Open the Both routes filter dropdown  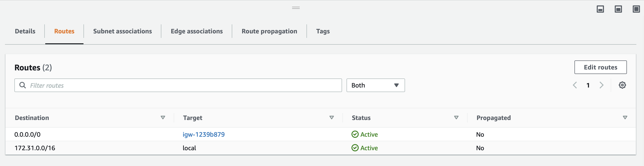[375, 85]
